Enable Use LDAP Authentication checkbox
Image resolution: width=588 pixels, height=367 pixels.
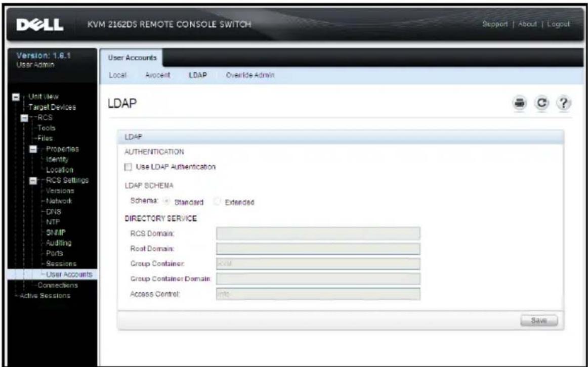(x=129, y=167)
